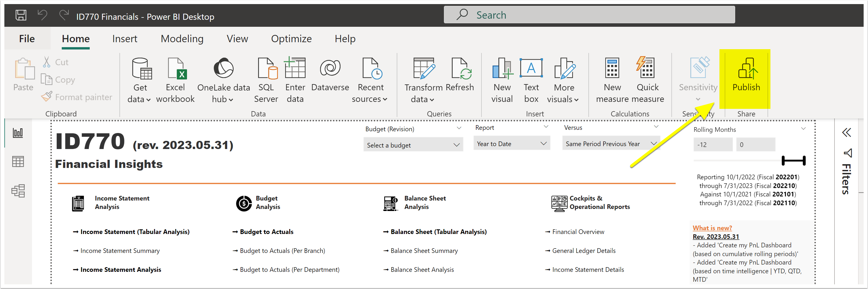Refresh the report data
The image size is (868, 289).
point(460,75)
